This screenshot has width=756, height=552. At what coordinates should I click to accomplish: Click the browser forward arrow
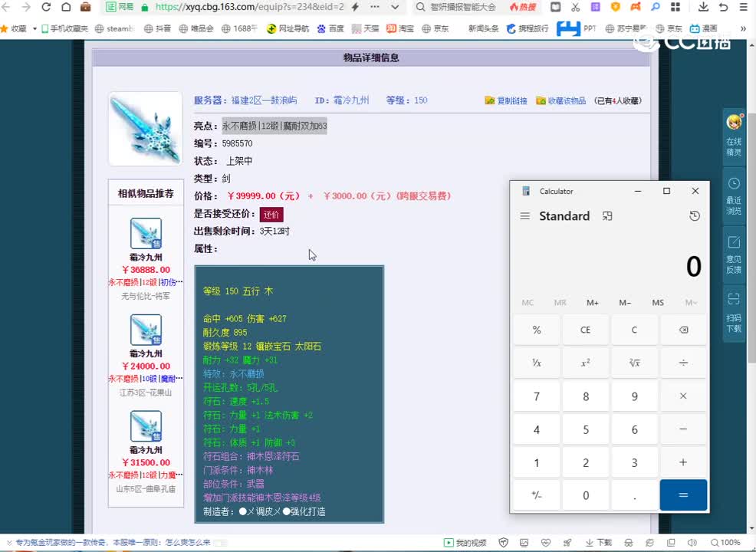[x=26, y=7]
